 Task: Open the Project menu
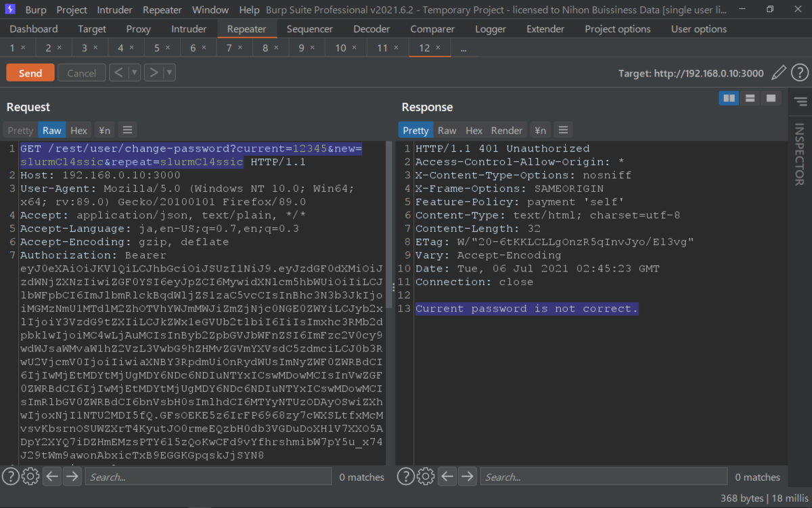click(x=72, y=10)
